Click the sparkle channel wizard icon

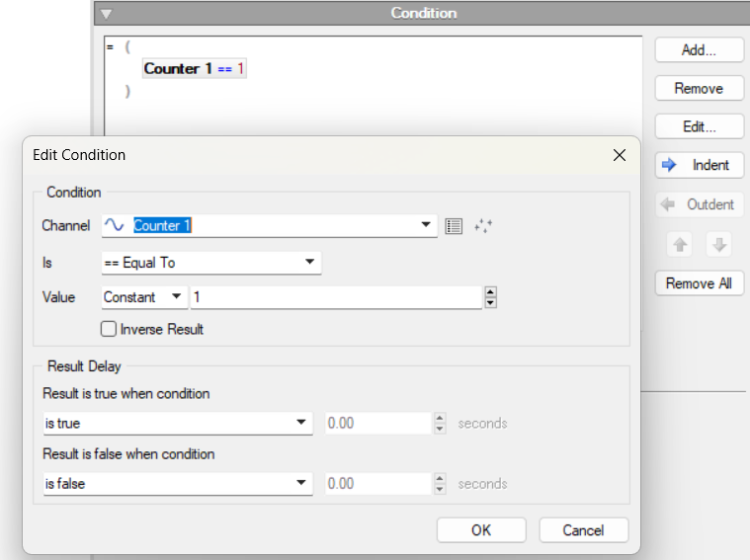[x=483, y=226]
